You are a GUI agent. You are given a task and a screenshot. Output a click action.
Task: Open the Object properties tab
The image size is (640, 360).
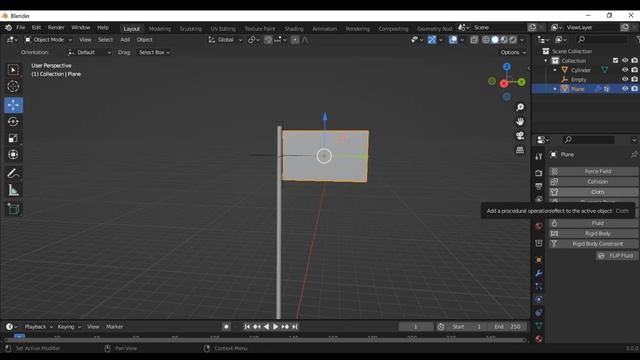(539, 260)
